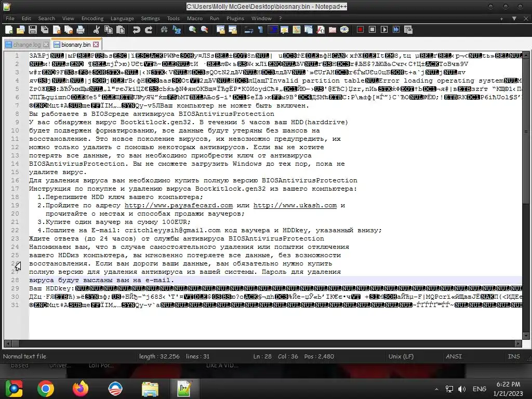This screenshot has width=532, height=399.
Task: Close the change.log tab with its X
Action: (46, 45)
